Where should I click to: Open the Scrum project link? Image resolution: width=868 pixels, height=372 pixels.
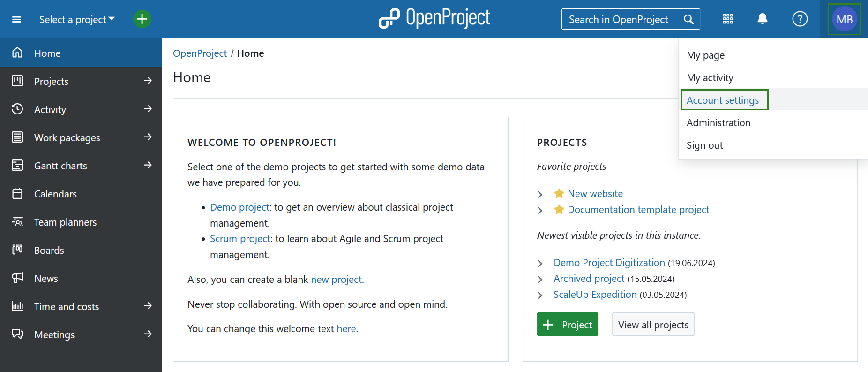coord(240,238)
